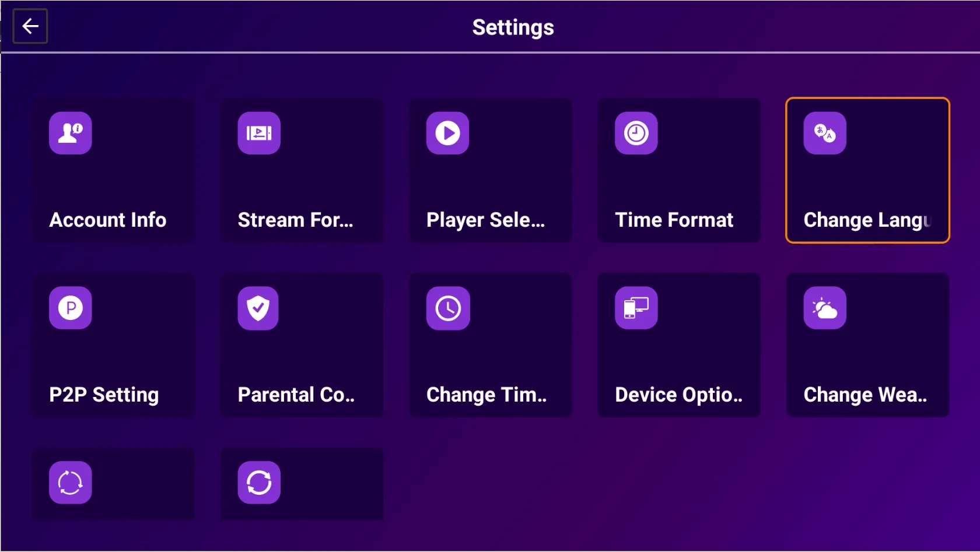Select the Change Weather cloud icon
Viewport: 980px width, 552px height.
point(825,308)
